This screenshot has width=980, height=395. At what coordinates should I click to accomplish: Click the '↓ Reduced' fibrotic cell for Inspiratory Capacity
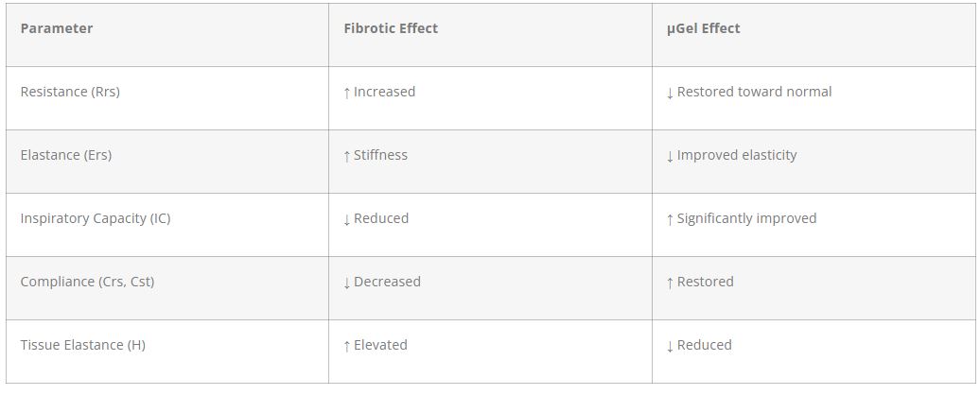(376, 218)
